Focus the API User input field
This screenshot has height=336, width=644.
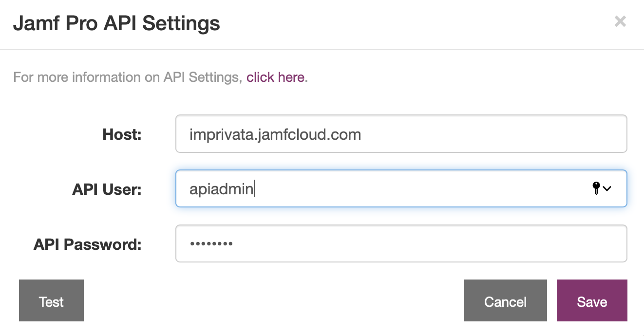point(401,188)
